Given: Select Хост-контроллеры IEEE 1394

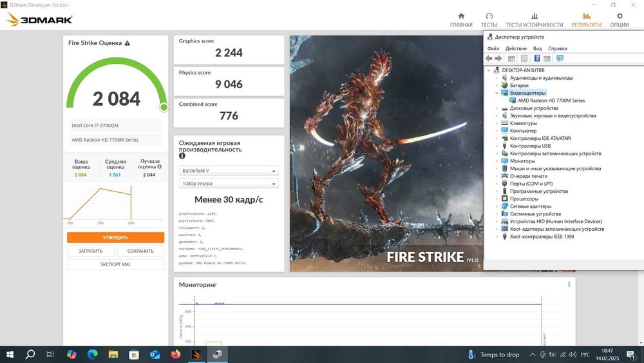Looking at the screenshot, I should (542, 237).
